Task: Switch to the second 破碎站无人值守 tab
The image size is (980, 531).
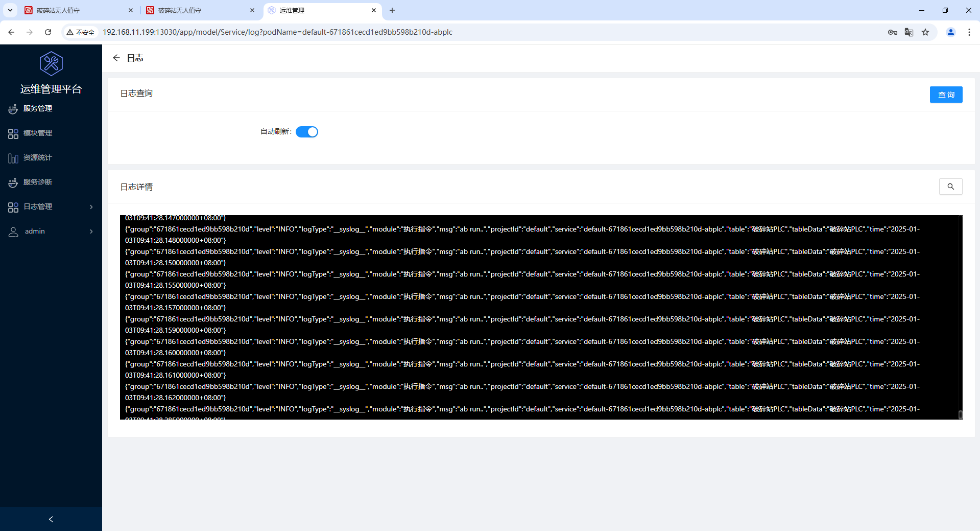Action: (x=199, y=10)
